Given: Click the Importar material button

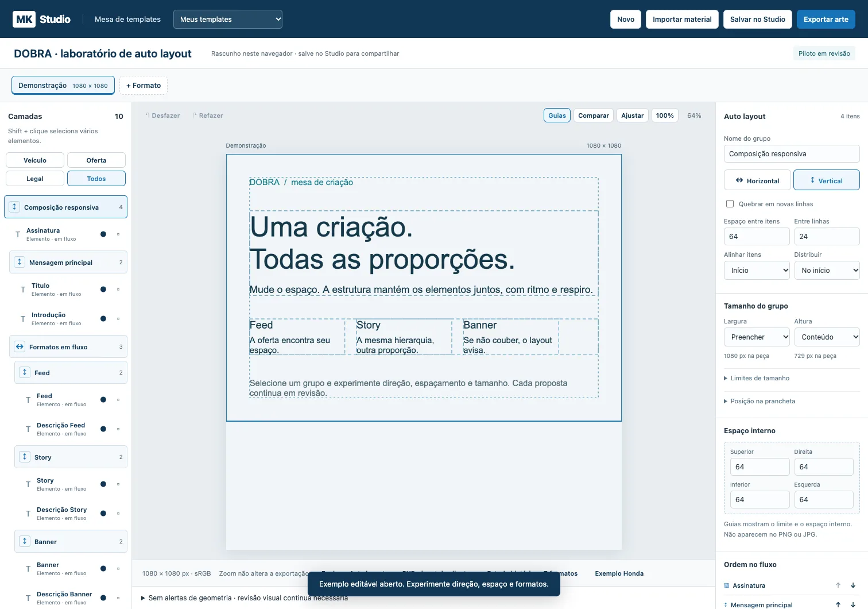Looking at the screenshot, I should 682,19.
